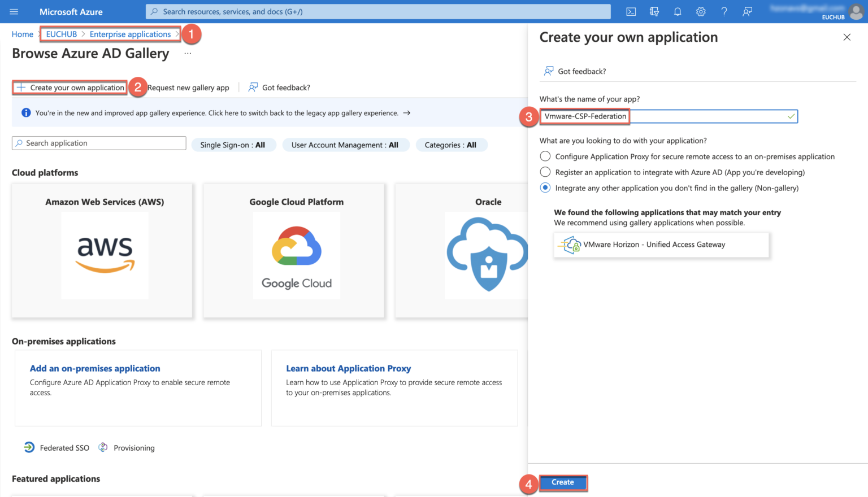This screenshot has width=868, height=497.
Task: Click the Oracle card title
Action: (488, 202)
